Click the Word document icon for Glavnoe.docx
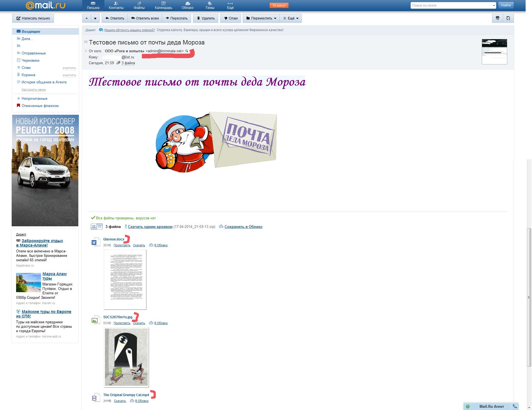This screenshot has width=532, height=410. click(95, 242)
